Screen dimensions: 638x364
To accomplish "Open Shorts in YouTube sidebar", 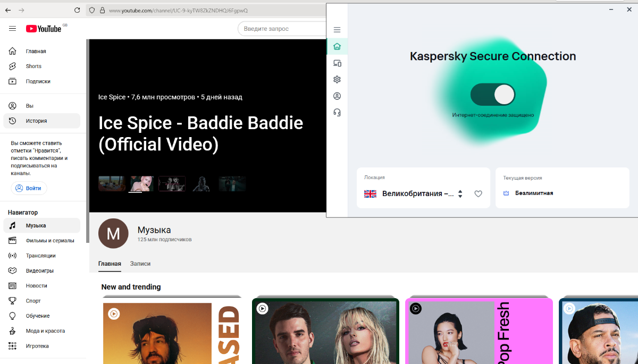I will 41,66.
